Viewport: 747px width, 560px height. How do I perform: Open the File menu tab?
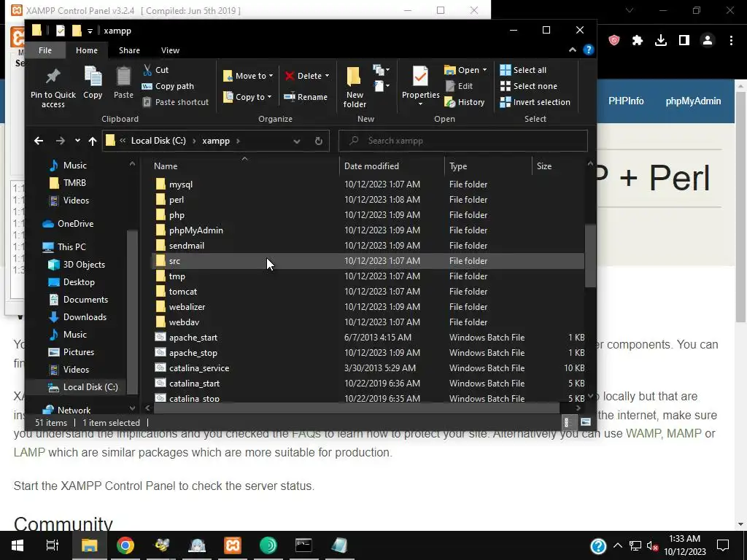click(x=45, y=50)
